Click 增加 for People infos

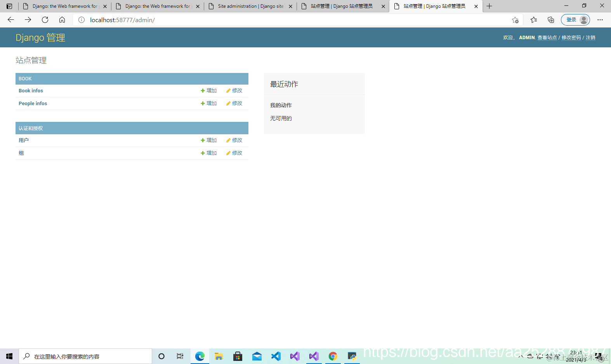coord(209,104)
